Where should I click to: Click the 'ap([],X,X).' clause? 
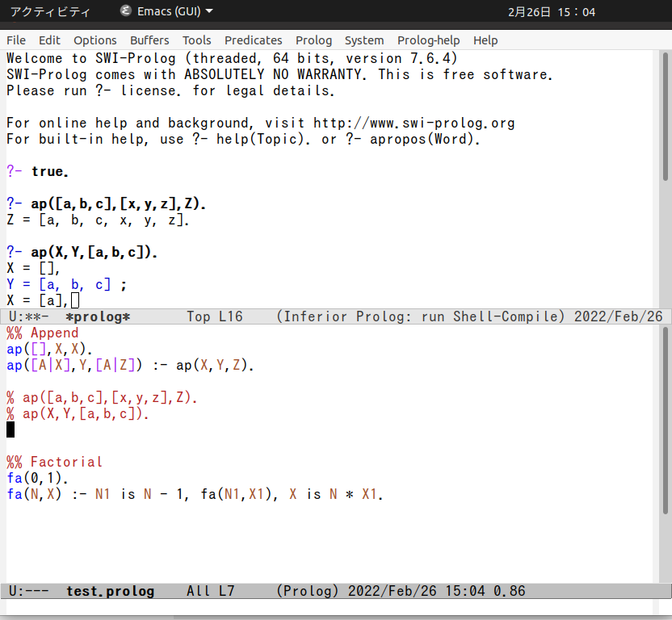[49, 350]
